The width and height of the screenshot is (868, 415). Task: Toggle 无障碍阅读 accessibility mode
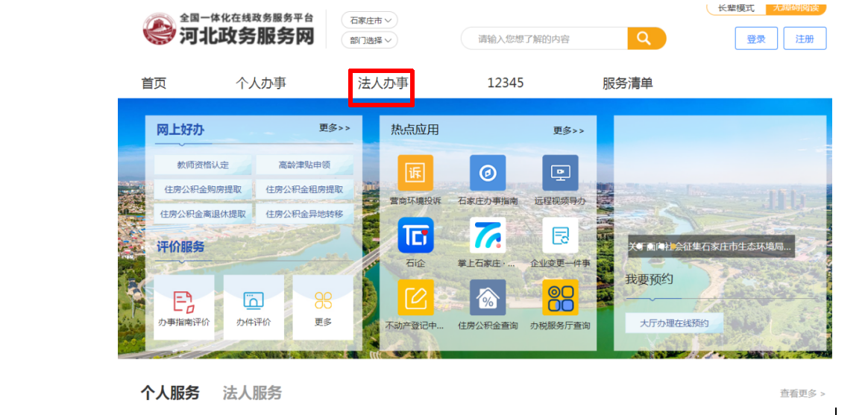pos(796,8)
